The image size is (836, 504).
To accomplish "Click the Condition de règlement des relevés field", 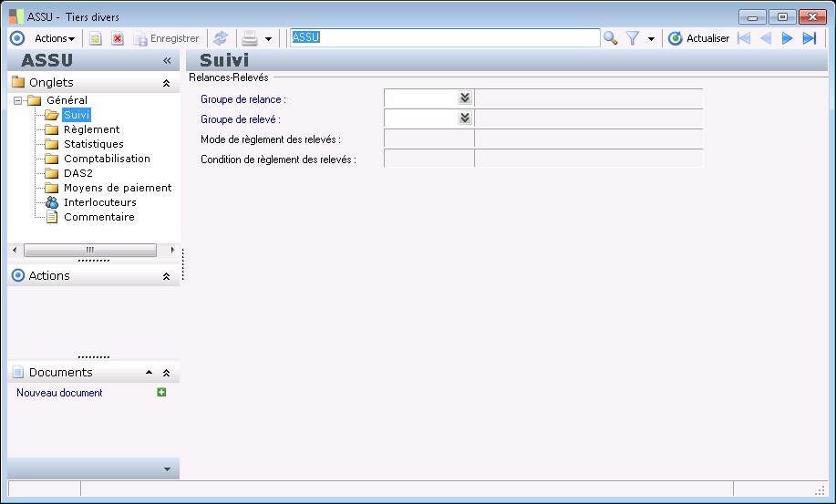I will point(429,159).
